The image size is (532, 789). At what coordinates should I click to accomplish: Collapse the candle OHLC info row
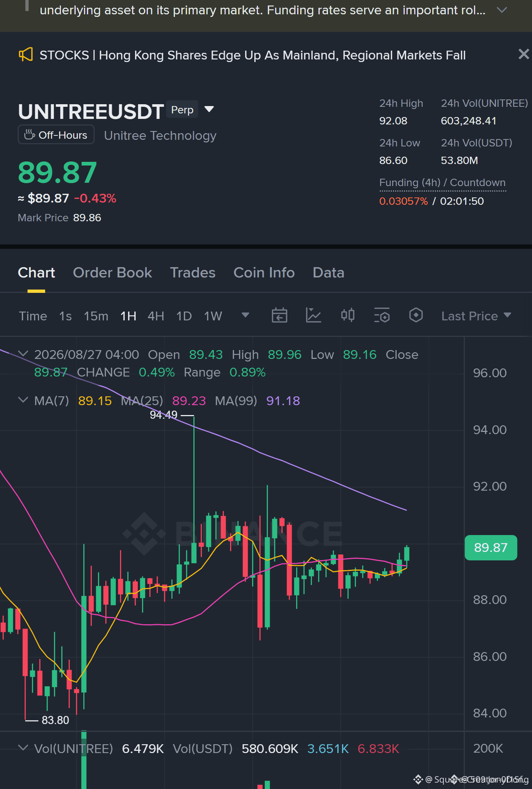pos(23,354)
